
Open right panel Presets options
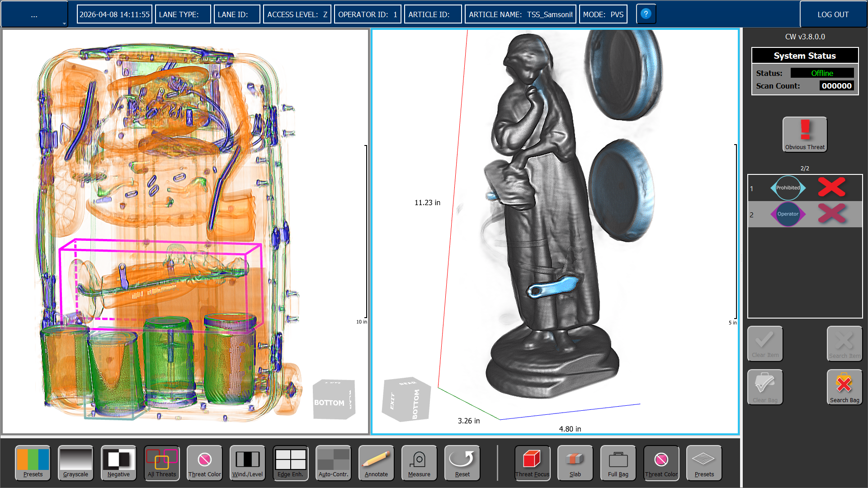[704, 462]
